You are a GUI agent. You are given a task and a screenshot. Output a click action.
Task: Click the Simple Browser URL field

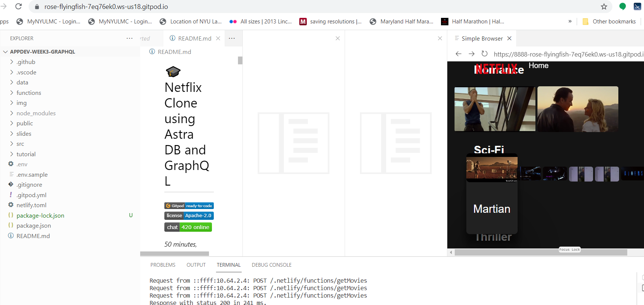(569, 54)
